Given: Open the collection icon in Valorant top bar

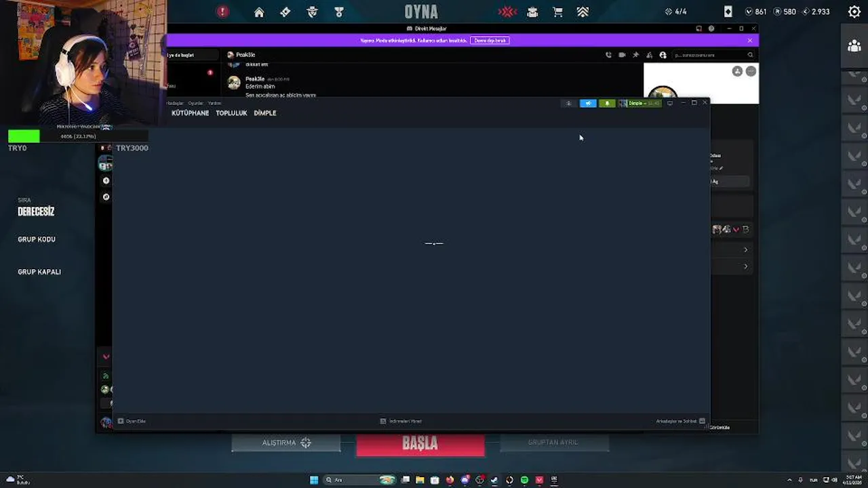Looking at the screenshot, I should click(x=532, y=12).
